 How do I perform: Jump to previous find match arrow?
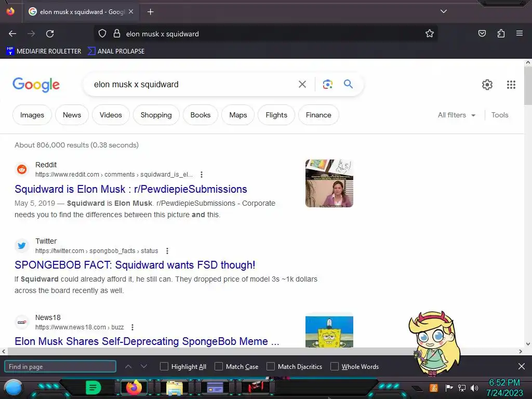click(128, 366)
